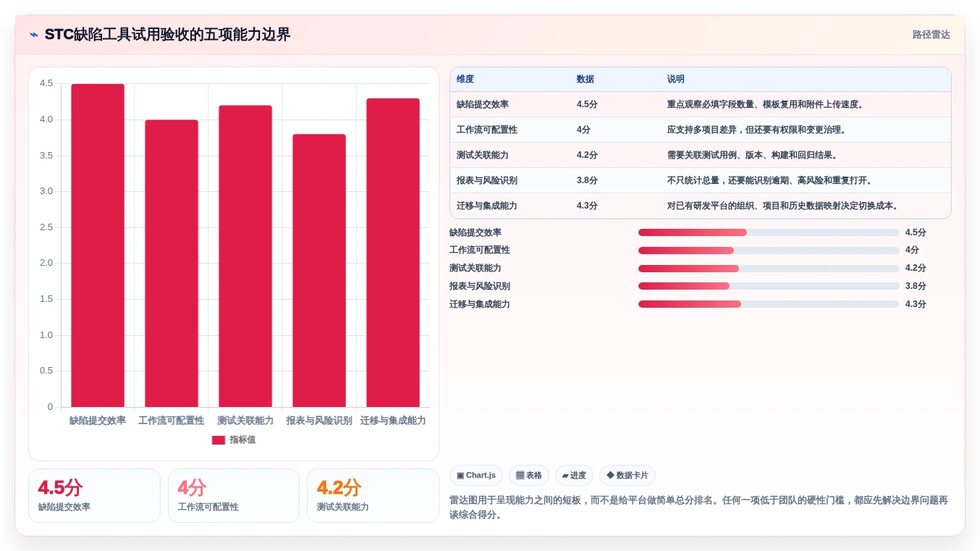Click the 缺陷提交效率 bar in chart

click(x=98, y=245)
